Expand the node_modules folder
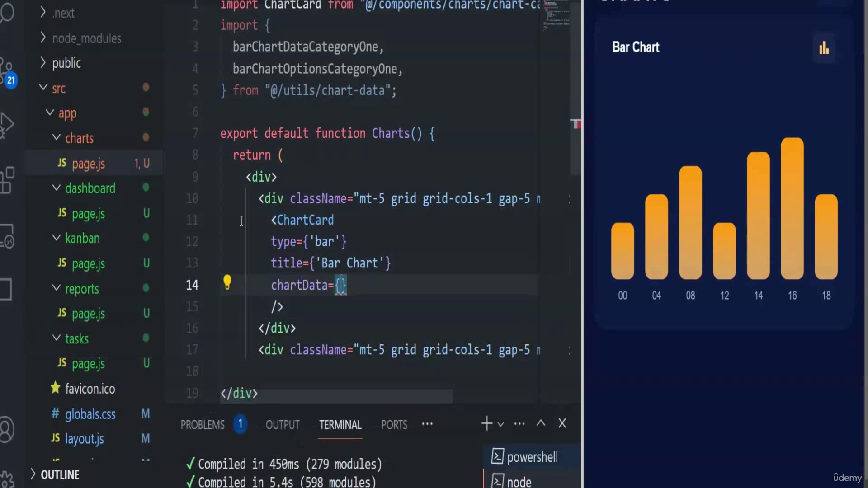 (x=43, y=38)
